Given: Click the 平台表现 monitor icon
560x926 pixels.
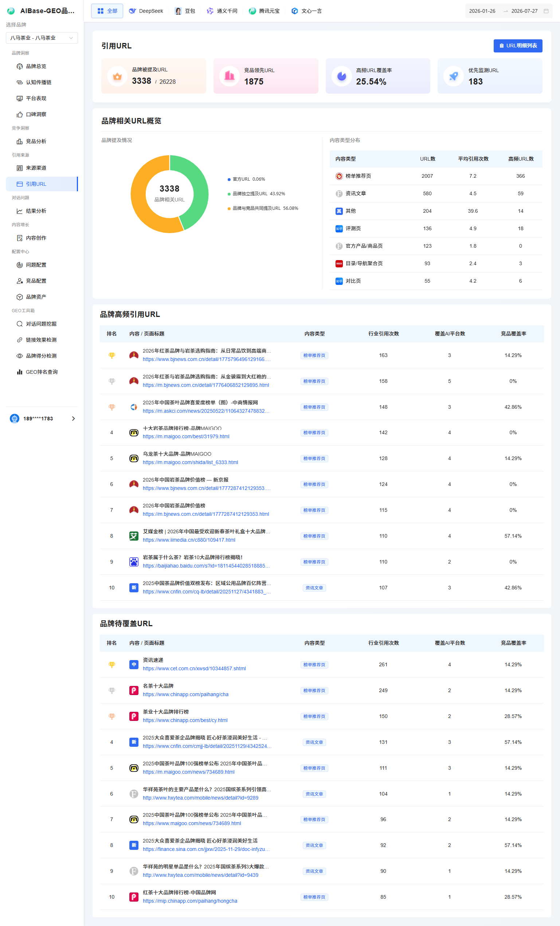Looking at the screenshot, I should tap(20, 98).
